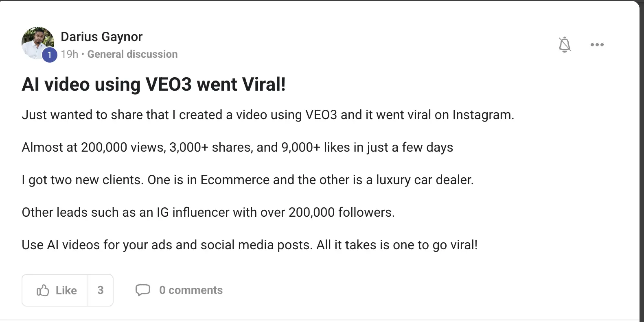The width and height of the screenshot is (644, 322).
Task: Click Darius Gaynor's profile avatar photo
Action: pyautogui.click(x=38, y=43)
